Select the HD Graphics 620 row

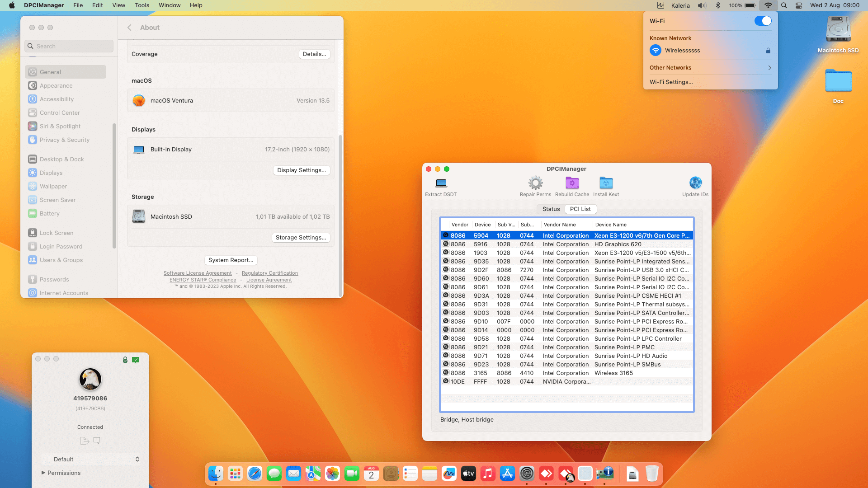click(x=617, y=244)
